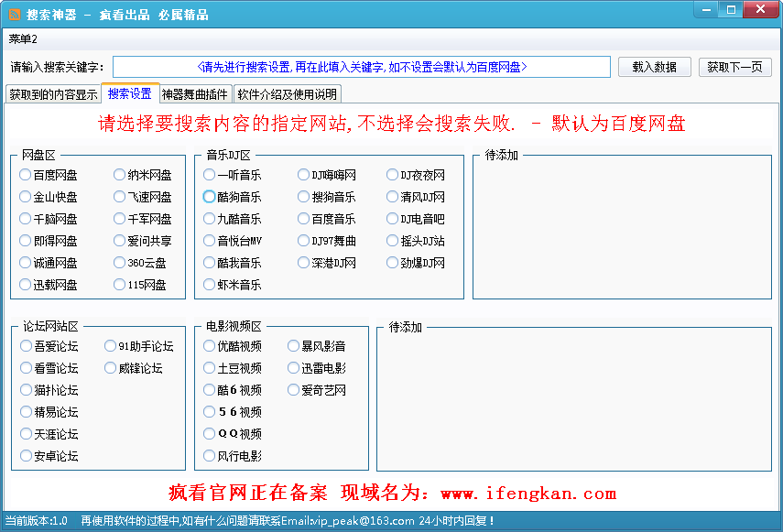Click the 当前版本:1.0 status text
783x532 pixels.
(36, 521)
